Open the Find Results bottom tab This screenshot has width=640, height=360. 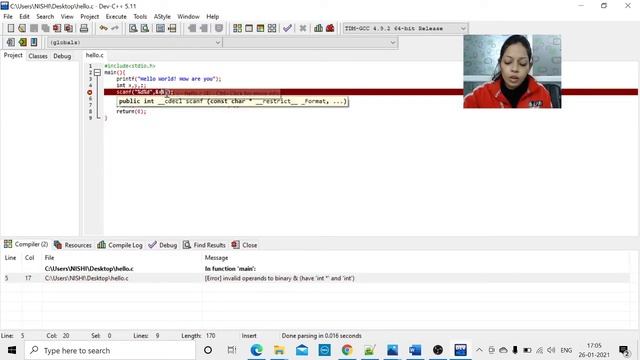point(204,245)
